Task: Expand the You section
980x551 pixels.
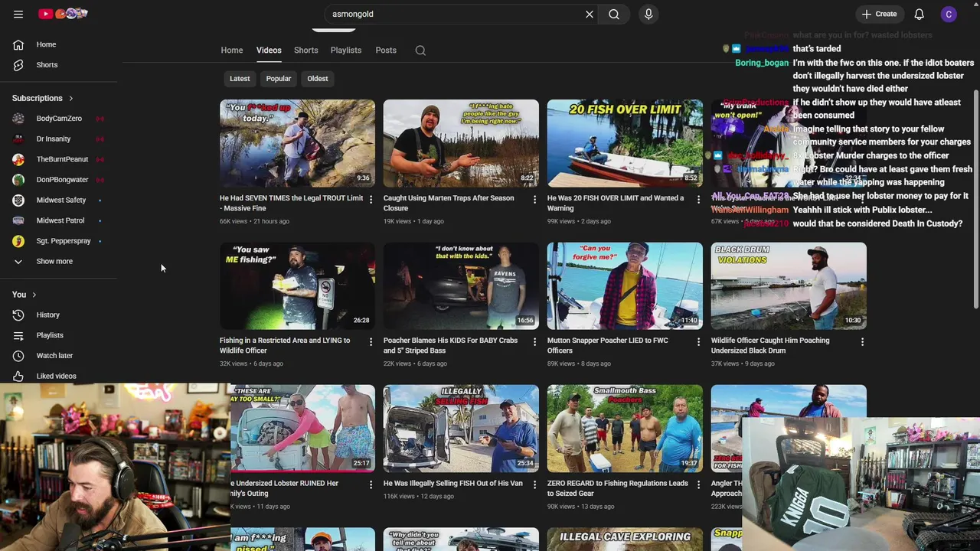Action: tap(24, 295)
